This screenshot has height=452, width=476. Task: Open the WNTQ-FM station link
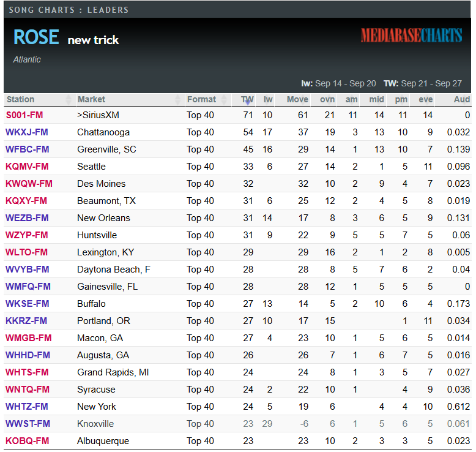click(28, 390)
